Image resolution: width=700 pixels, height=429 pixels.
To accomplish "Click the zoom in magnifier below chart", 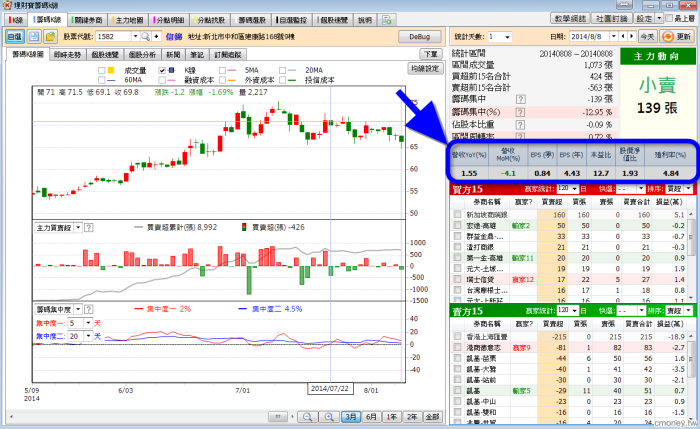I will point(326,416).
